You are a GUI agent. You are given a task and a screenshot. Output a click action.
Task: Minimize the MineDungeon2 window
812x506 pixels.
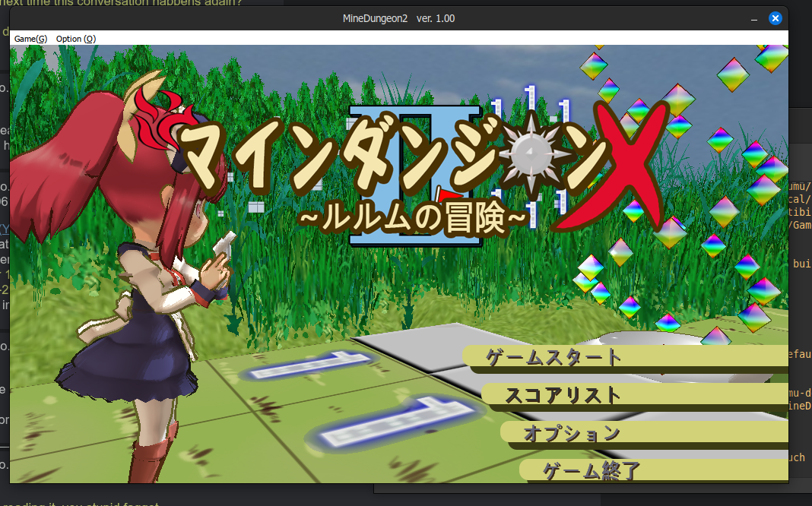click(x=754, y=19)
